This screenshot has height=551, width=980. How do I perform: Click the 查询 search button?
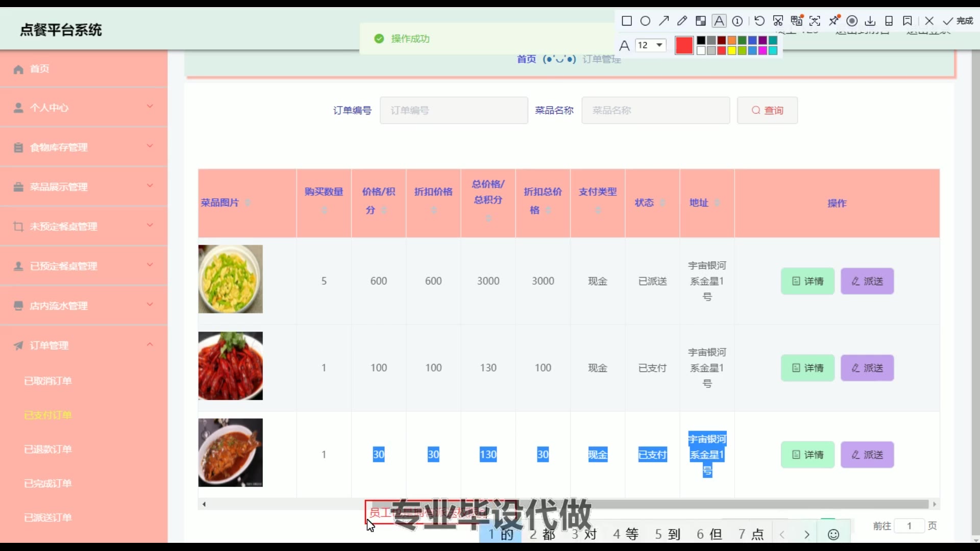tap(767, 110)
